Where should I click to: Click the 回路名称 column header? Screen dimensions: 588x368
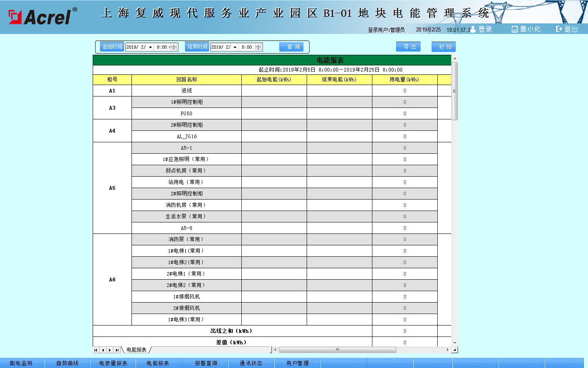pos(187,80)
